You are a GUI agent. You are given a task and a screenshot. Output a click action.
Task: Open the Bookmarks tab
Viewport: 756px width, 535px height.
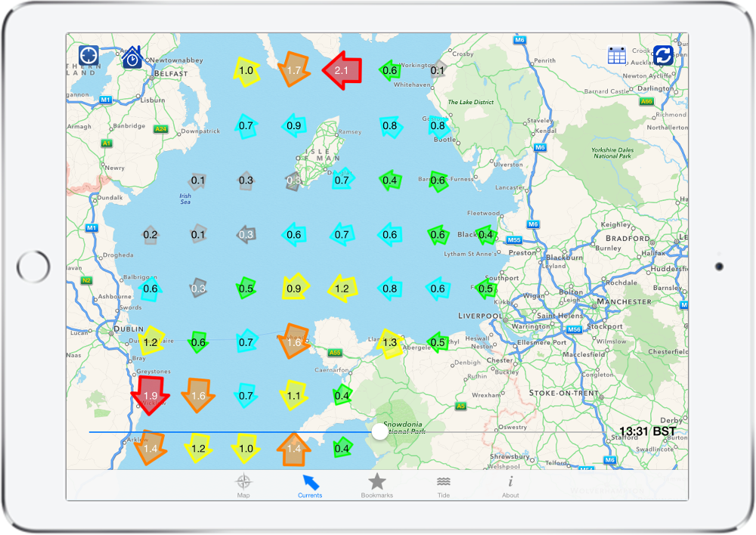point(377,485)
